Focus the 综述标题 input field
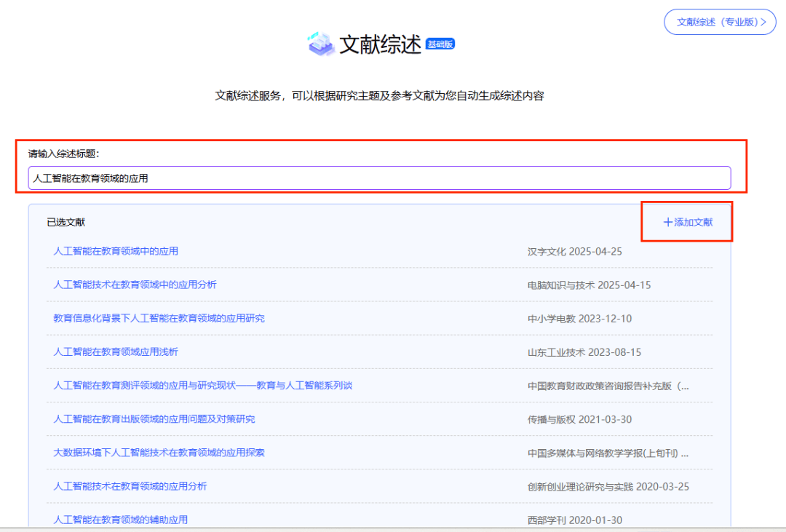The width and height of the screenshot is (786, 532). [x=379, y=178]
